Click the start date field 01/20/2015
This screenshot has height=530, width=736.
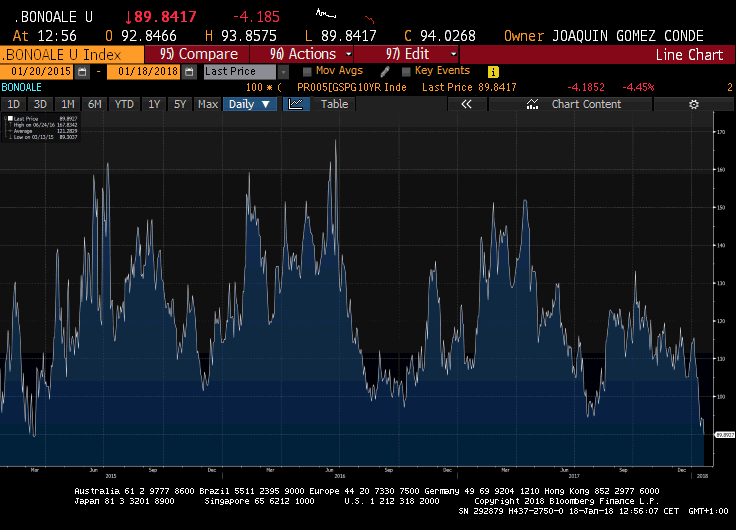[38, 72]
